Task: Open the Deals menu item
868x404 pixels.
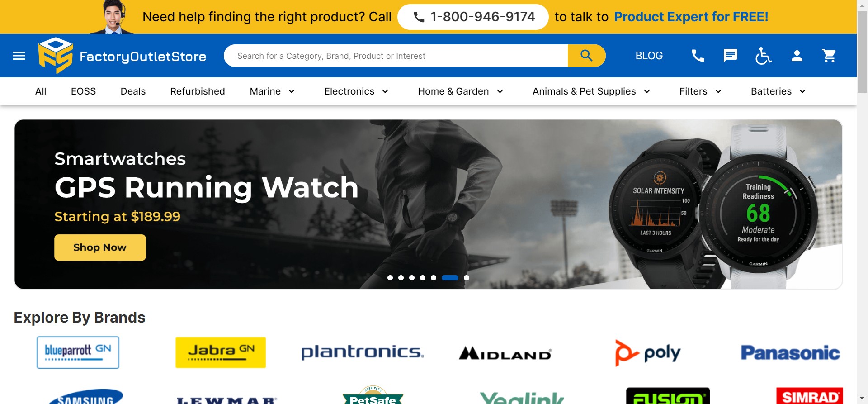Action: coord(133,91)
